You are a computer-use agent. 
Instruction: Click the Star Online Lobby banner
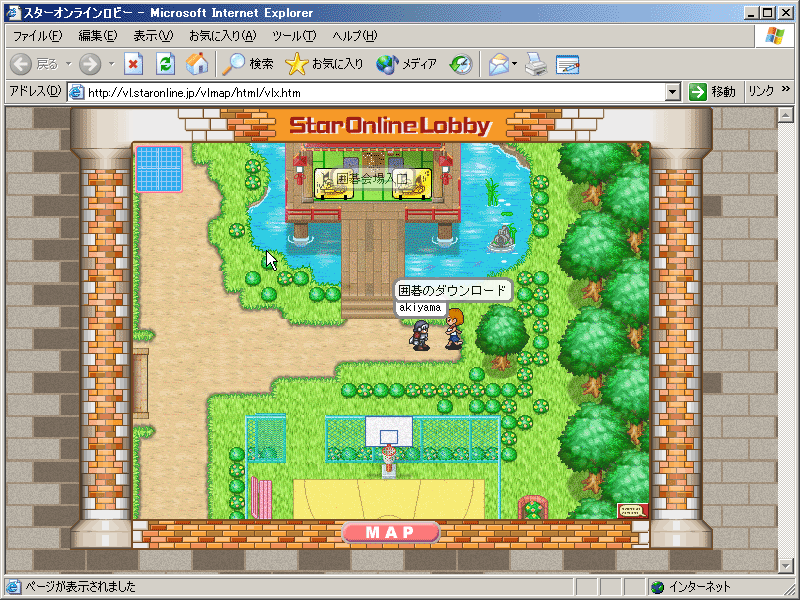[390, 126]
